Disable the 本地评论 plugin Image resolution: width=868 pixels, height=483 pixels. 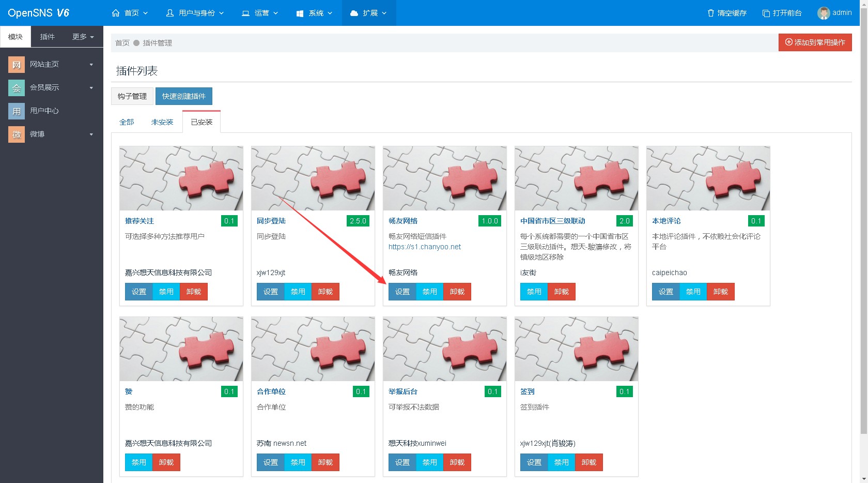click(x=693, y=292)
